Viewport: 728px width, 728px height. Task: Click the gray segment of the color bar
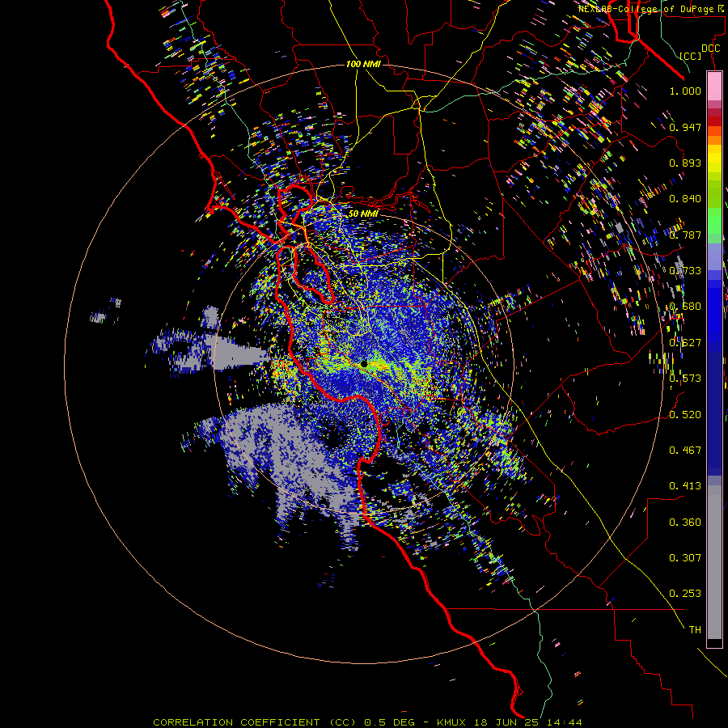pos(714,562)
